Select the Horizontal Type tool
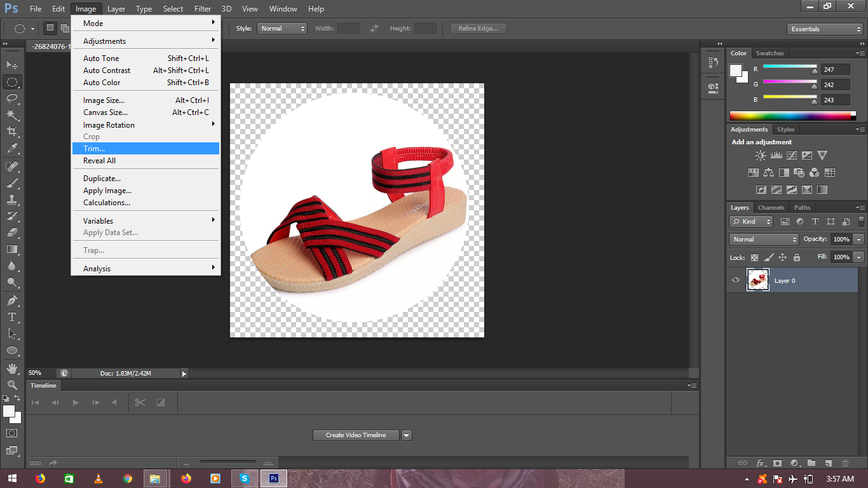The height and width of the screenshot is (488, 868). point(12,317)
